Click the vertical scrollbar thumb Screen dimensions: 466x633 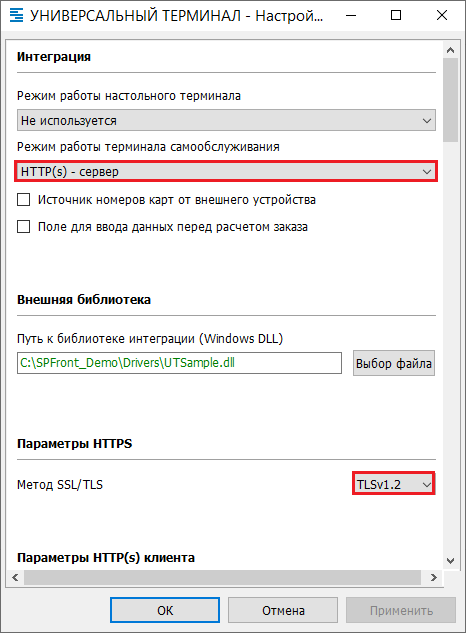(451, 100)
